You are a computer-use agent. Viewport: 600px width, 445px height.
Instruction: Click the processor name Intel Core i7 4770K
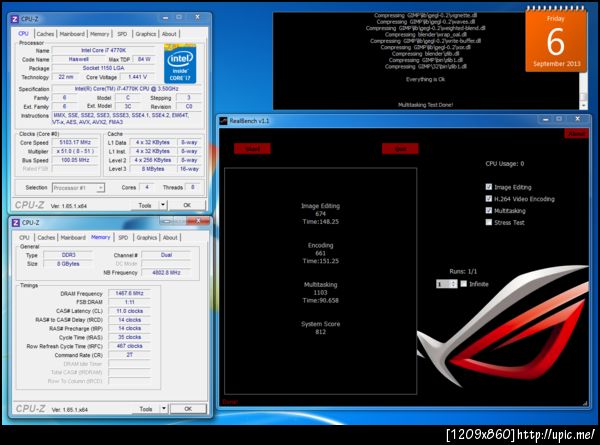[x=103, y=50]
